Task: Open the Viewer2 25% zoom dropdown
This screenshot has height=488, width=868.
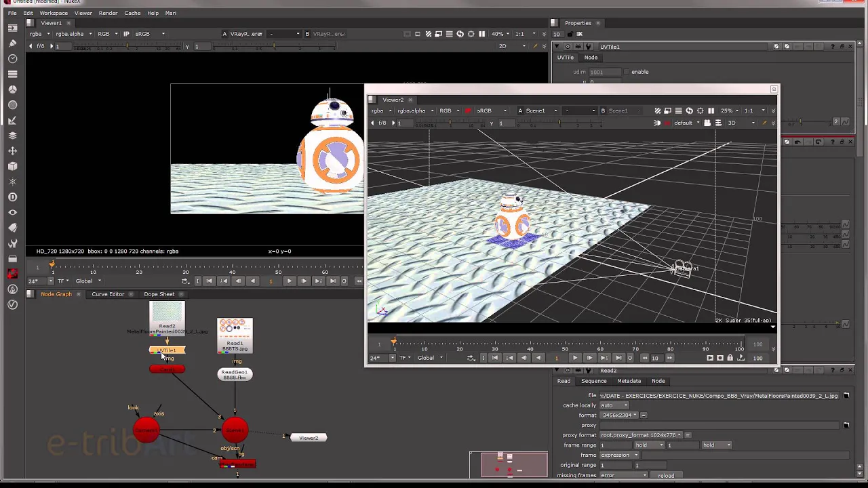Action: tap(730, 110)
